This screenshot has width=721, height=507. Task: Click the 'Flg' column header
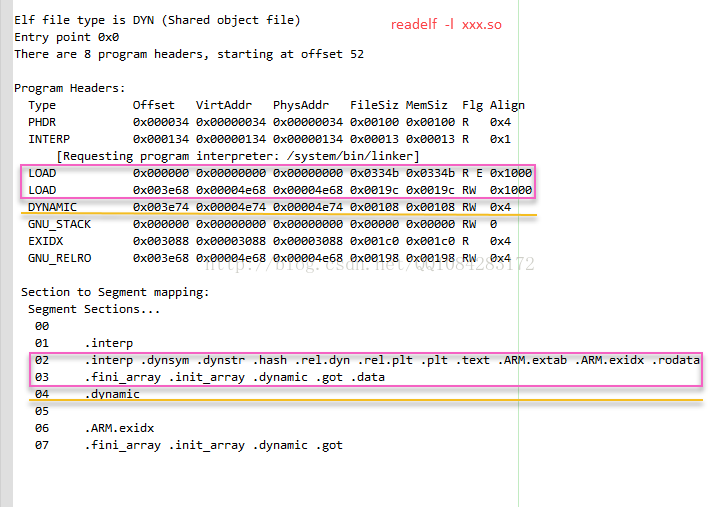click(x=472, y=106)
